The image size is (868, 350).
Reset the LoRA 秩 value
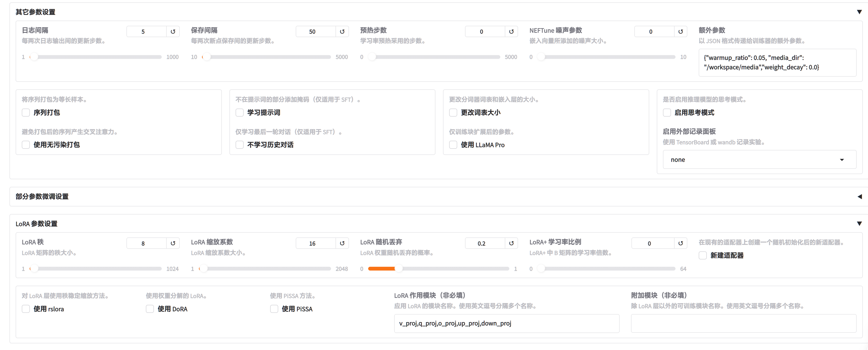pos(173,243)
